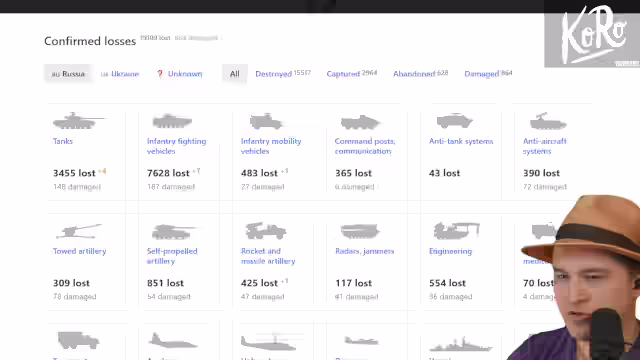The image size is (640, 360).
Task: Switch to the Russia country filter
Action: (x=68, y=74)
